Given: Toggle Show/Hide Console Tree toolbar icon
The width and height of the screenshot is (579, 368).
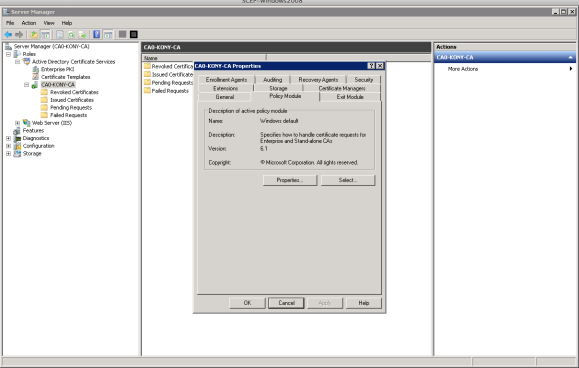Looking at the screenshot, I should [45, 34].
